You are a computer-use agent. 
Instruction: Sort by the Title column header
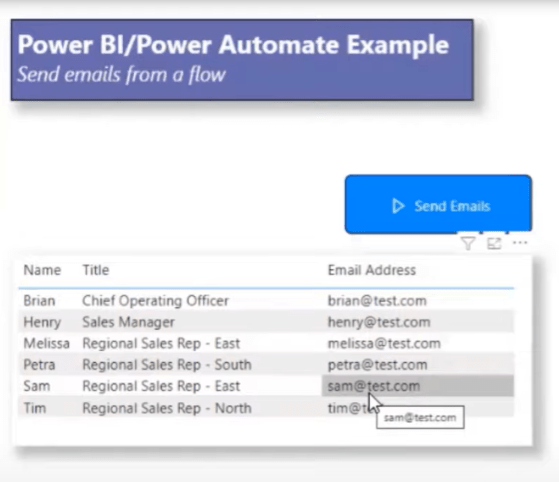96,270
